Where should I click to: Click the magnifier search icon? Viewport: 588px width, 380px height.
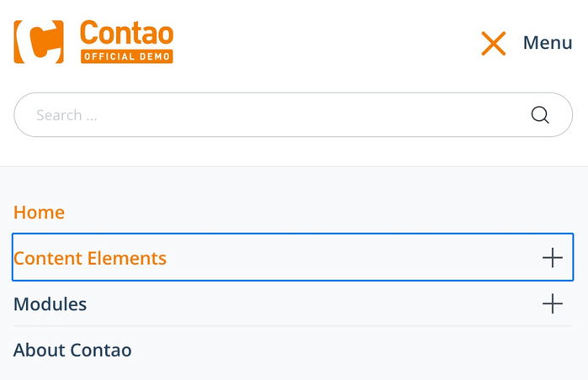click(540, 115)
